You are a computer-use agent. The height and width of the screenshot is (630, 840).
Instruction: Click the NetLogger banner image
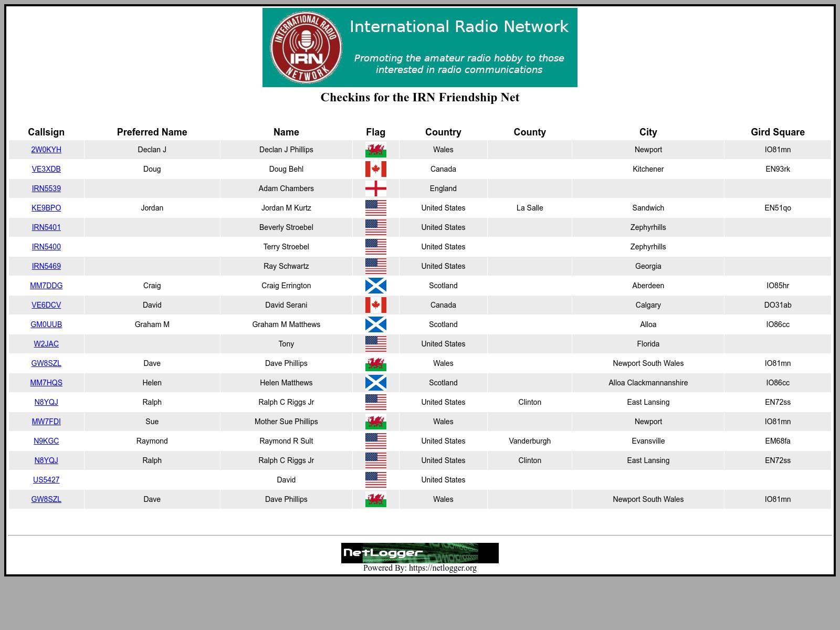pyautogui.click(x=419, y=553)
